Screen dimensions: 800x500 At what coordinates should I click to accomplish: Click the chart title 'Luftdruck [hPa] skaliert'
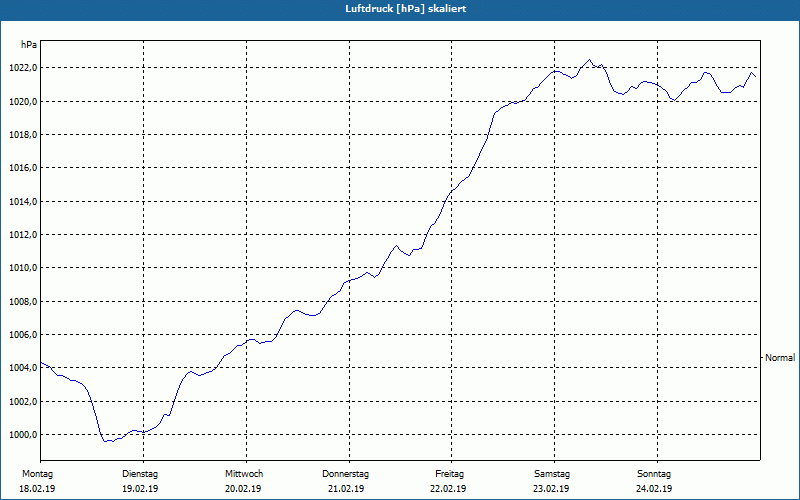406,9
